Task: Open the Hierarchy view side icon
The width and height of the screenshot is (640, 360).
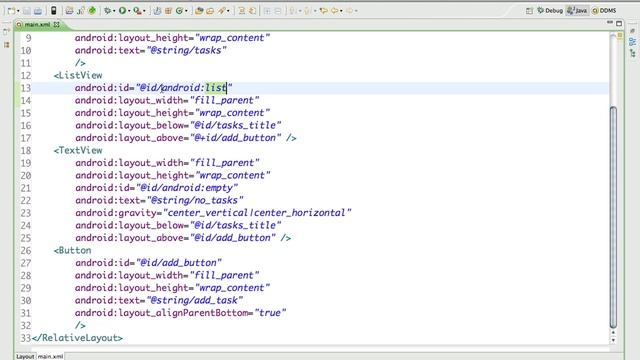Action: tap(633, 53)
